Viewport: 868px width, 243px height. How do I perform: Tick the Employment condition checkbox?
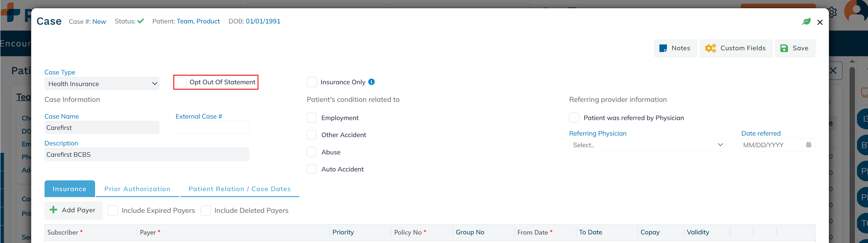[x=312, y=118]
